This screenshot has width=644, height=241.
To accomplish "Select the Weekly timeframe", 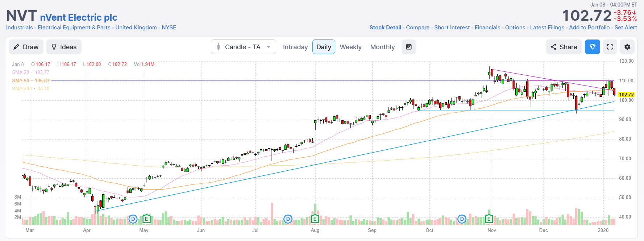I will click(350, 47).
